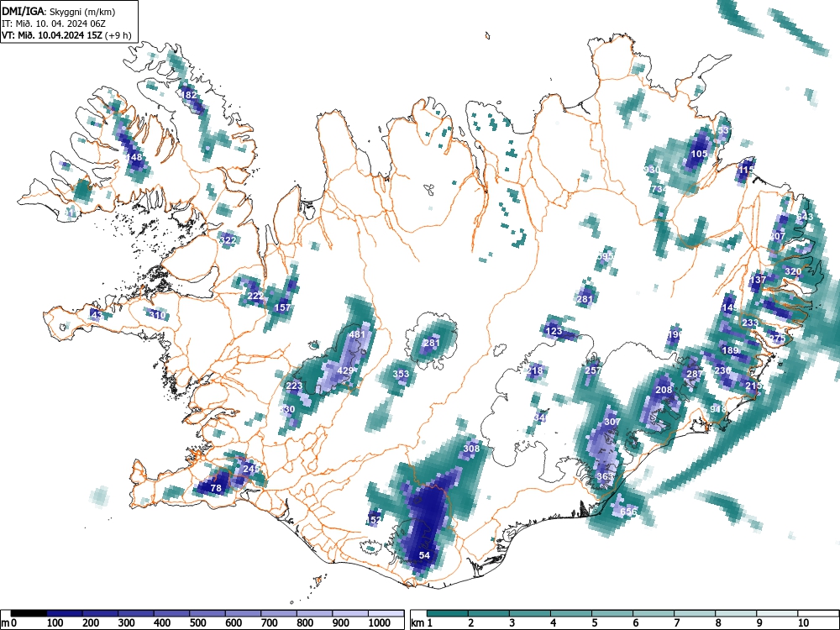This screenshot has width=840, height=630.
Task: Click the visibility value 54 on the map
Action: coord(424,555)
